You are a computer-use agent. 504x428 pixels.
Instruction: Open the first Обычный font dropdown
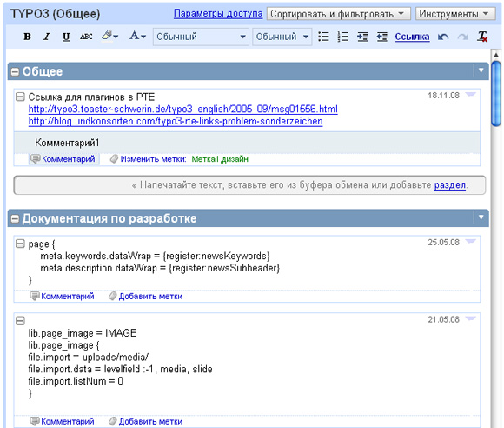pos(201,37)
